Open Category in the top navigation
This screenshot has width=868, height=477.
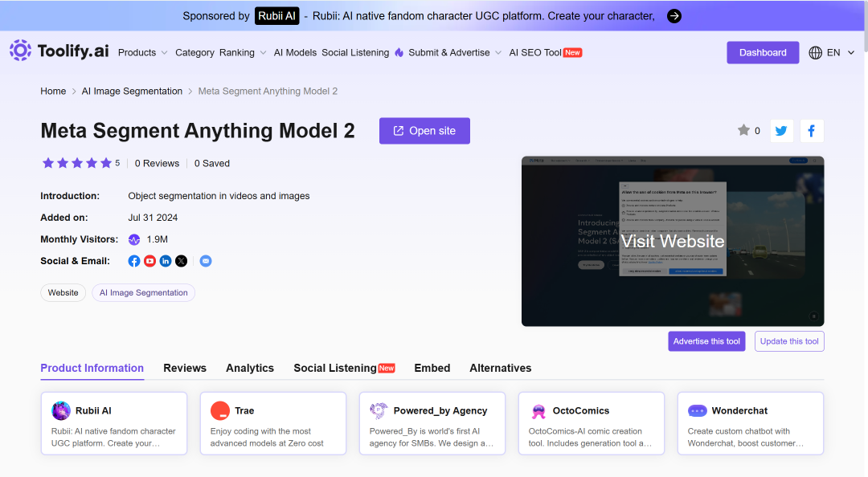pyautogui.click(x=194, y=52)
